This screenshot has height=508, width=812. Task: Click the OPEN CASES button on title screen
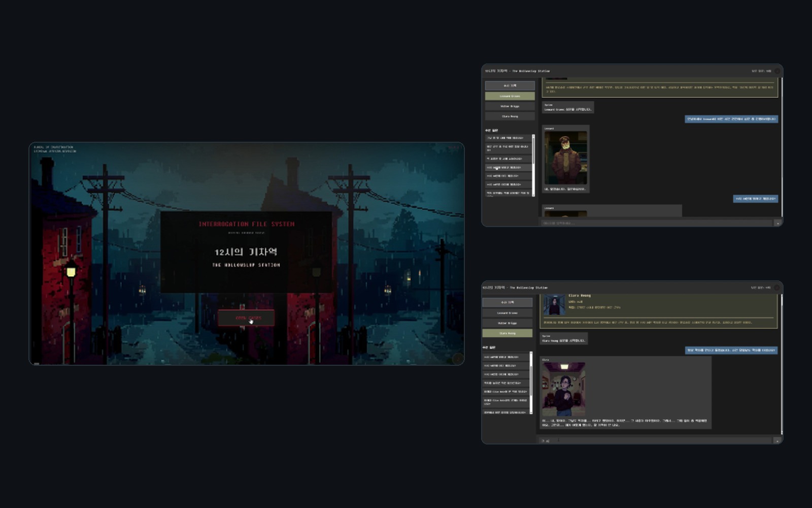(x=246, y=318)
